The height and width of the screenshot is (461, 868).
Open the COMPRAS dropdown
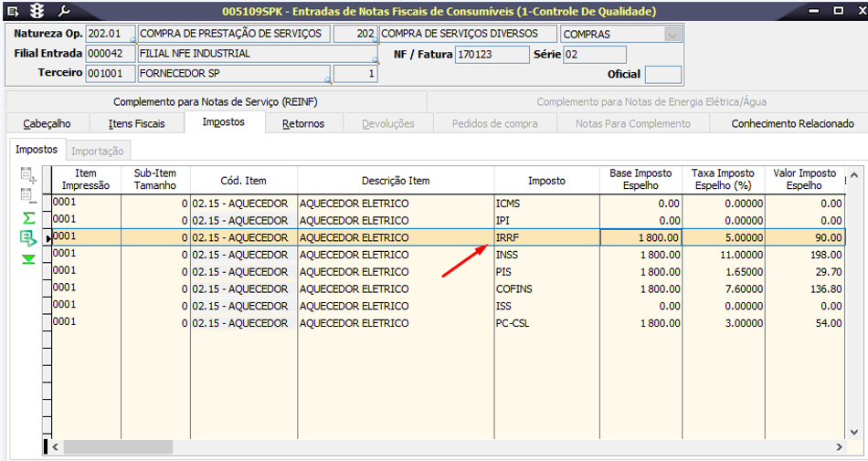(x=672, y=35)
